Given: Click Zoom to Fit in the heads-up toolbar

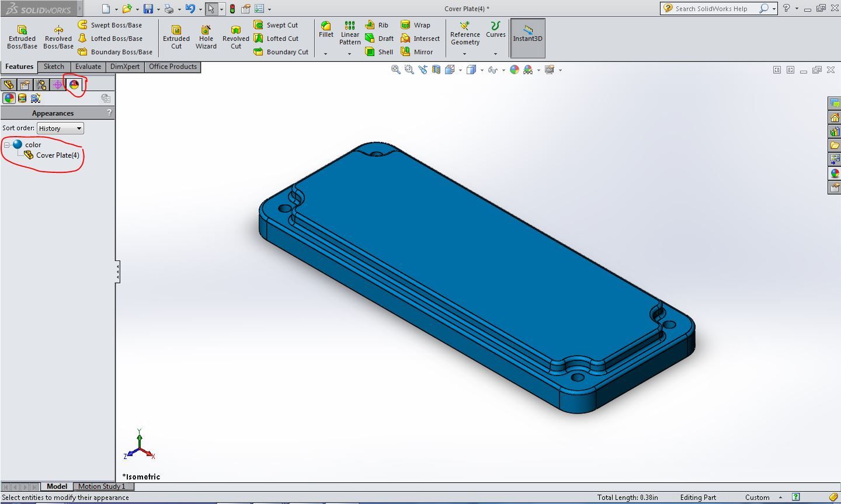Looking at the screenshot, I should 395,69.
